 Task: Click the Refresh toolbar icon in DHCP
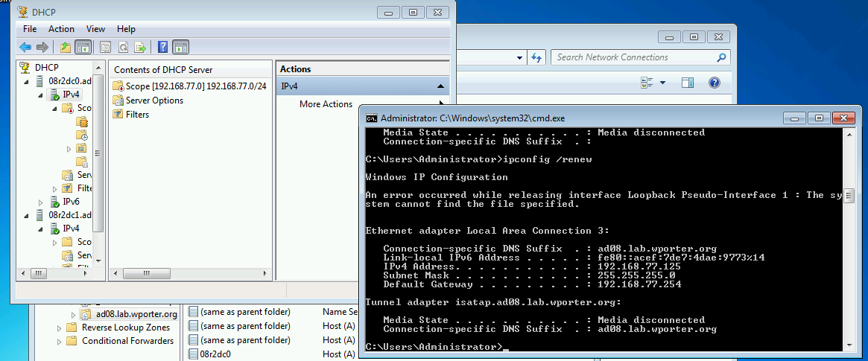pyautogui.click(x=123, y=47)
